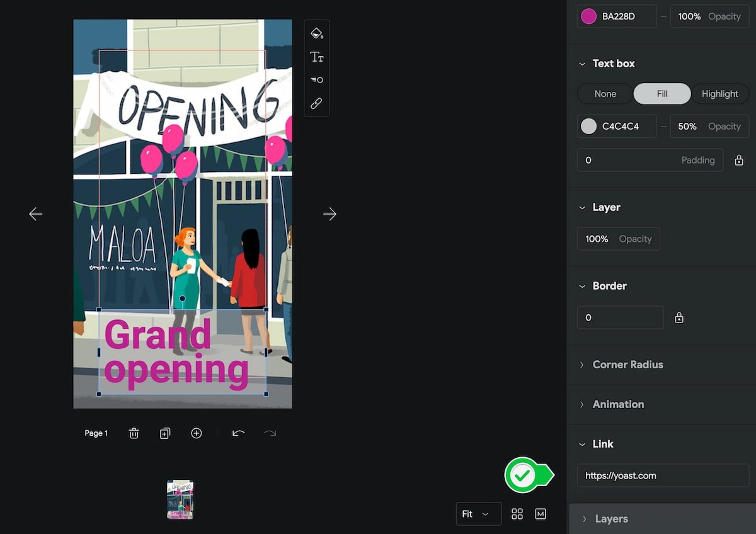This screenshot has height=534, width=756.
Task: Toggle the border lock icon
Action: click(679, 318)
